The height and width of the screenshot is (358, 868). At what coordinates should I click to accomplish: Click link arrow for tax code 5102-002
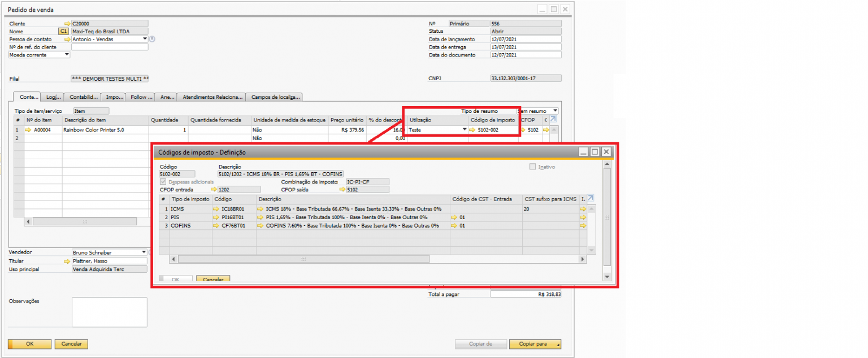472,130
